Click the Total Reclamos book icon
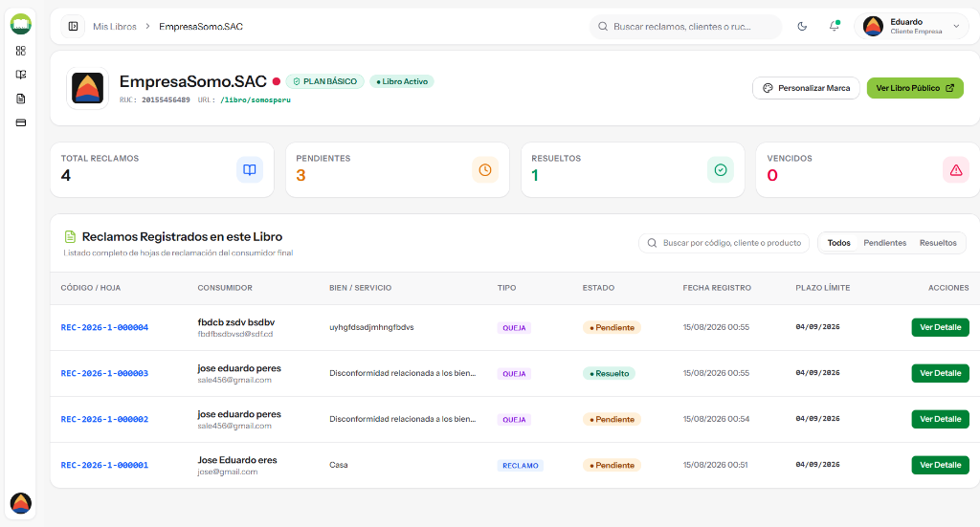This screenshot has height=527, width=980. 250,170
